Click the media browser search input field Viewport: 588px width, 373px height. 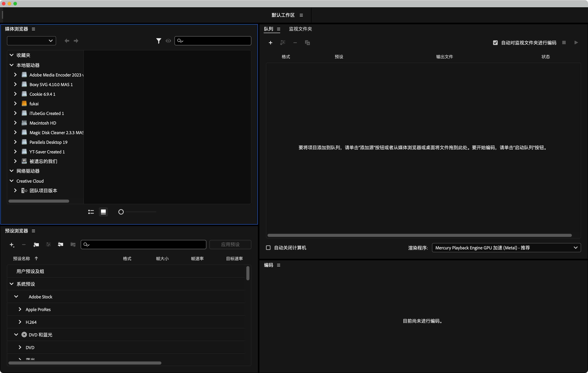[213, 41]
